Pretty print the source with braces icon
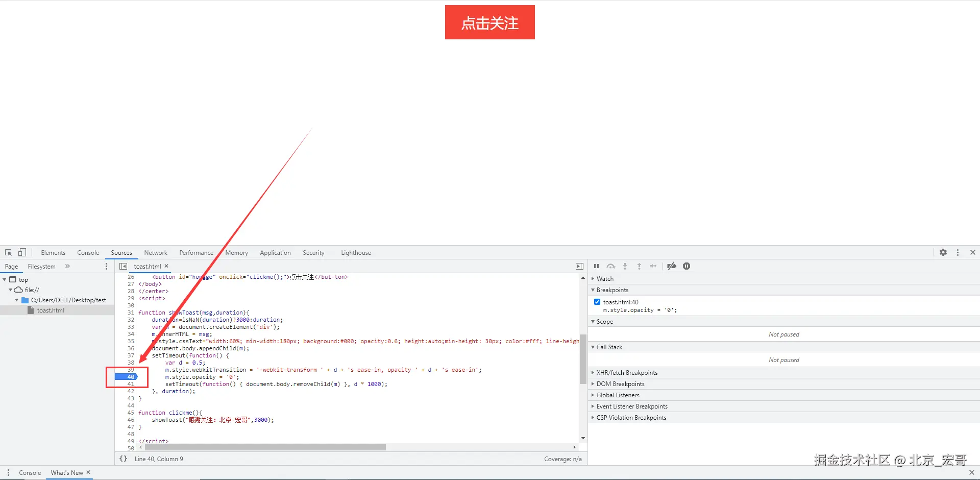Screen dimensions: 980x480 (x=123, y=459)
